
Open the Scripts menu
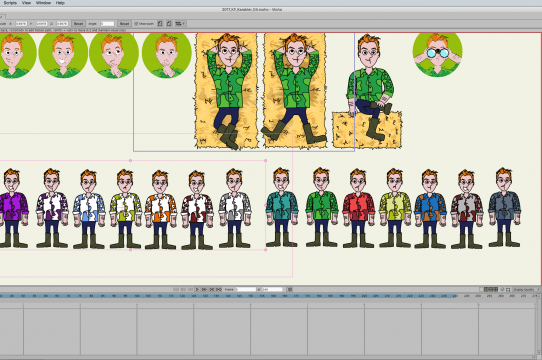click(10, 3)
